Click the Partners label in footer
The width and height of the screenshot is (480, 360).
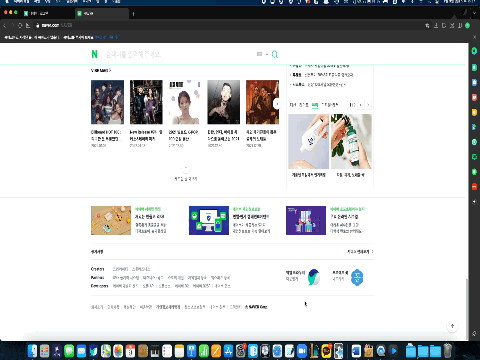click(x=97, y=277)
